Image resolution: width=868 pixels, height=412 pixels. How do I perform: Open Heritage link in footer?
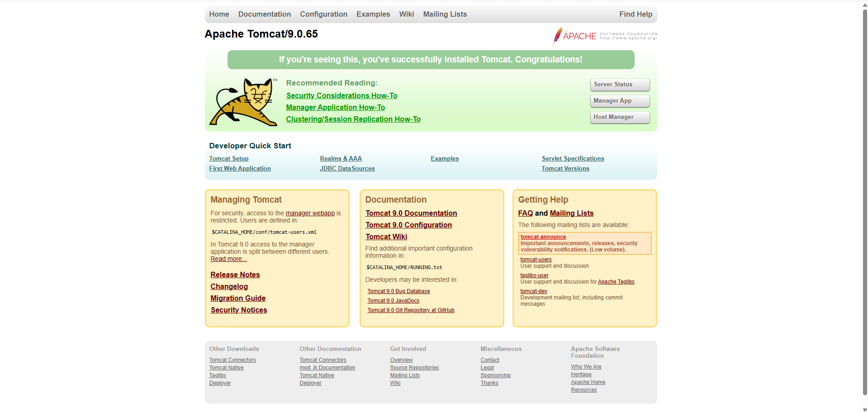[x=581, y=375]
